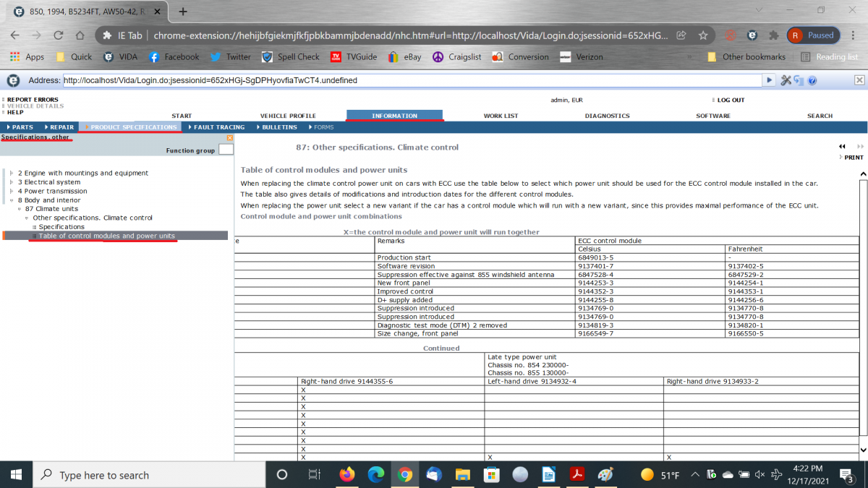Close the Specifications navigation panel with orange X
The width and height of the screenshot is (868, 488).
tap(229, 137)
